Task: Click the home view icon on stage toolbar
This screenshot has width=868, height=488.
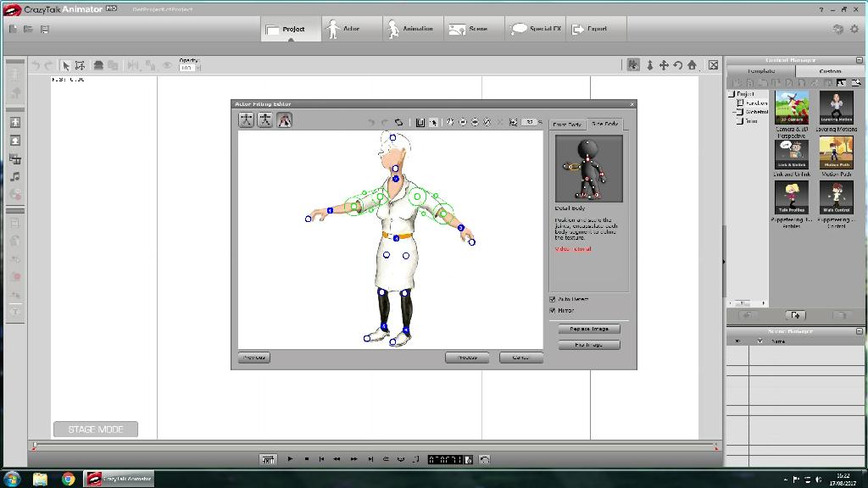Action: (x=692, y=65)
